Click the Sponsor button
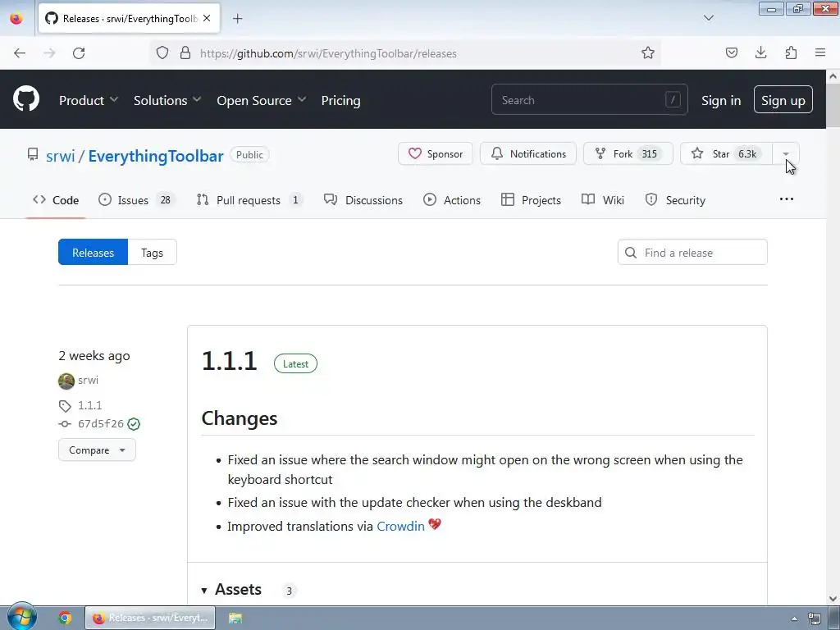Viewport: 840px width, 630px height. (x=435, y=153)
